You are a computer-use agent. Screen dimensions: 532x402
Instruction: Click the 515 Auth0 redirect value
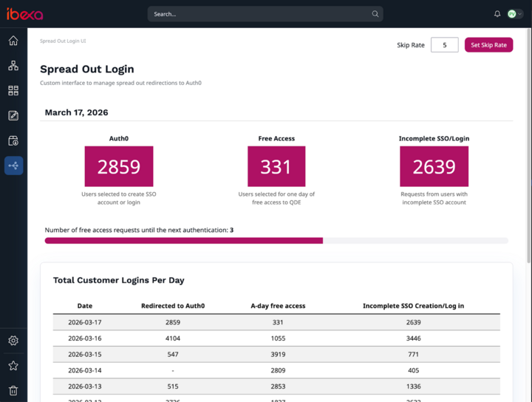tap(173, 386)
